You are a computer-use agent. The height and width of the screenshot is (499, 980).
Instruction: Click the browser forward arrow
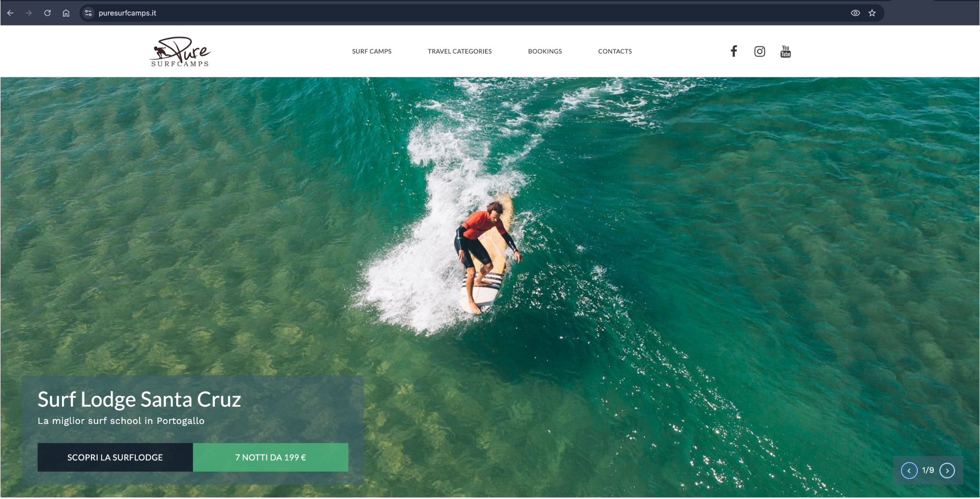click(29, 13)
